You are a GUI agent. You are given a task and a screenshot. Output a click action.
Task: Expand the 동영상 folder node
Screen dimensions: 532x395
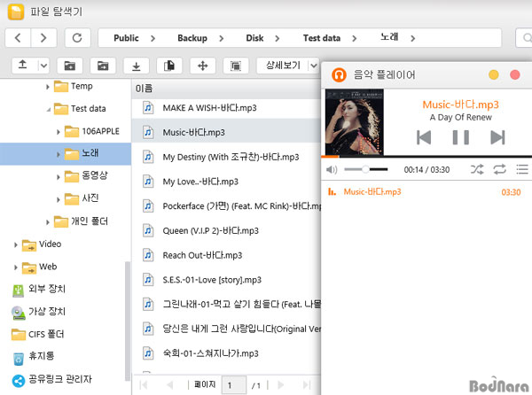58,177
